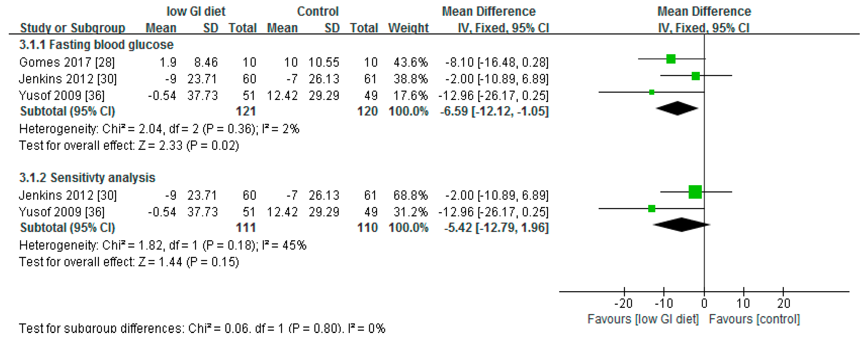Click the Study or Subgroup column header

[72, 28]
